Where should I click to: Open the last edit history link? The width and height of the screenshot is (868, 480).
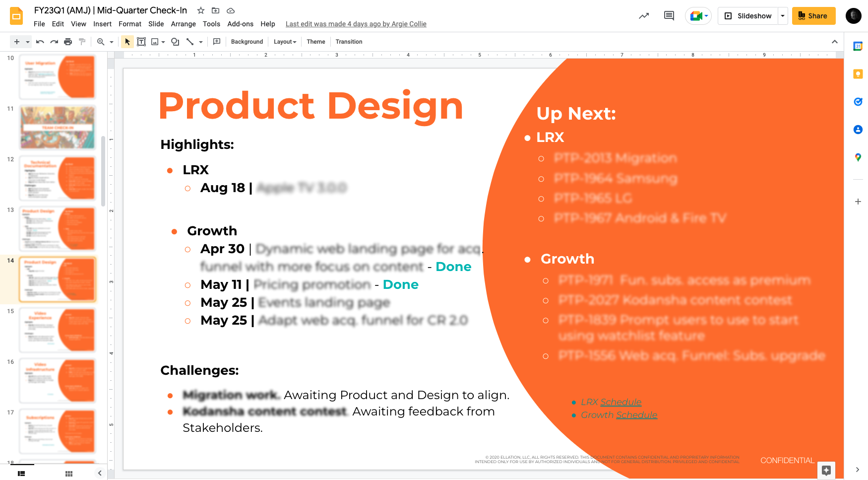click(x=356, y=24)
